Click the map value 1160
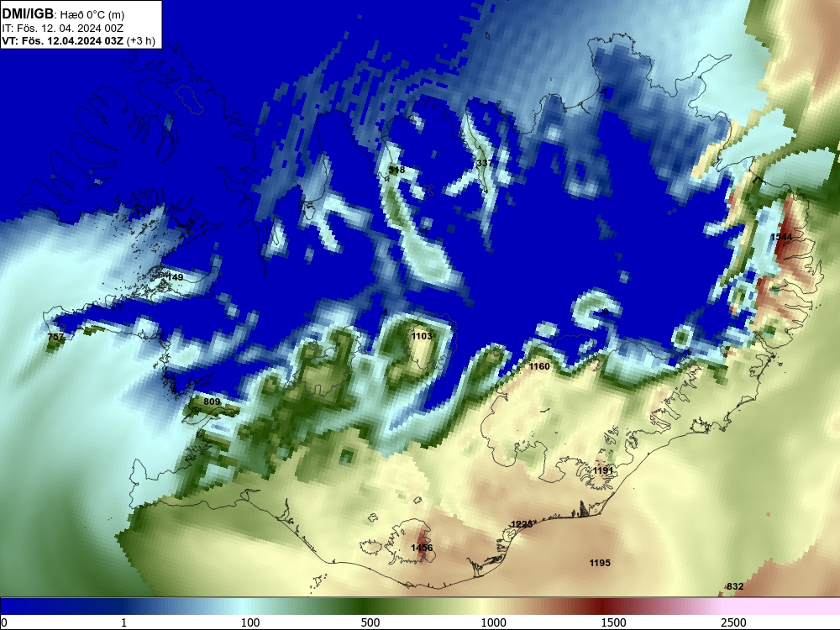The width and height of the screenshot is (840, 630). (x=539, y=366)
